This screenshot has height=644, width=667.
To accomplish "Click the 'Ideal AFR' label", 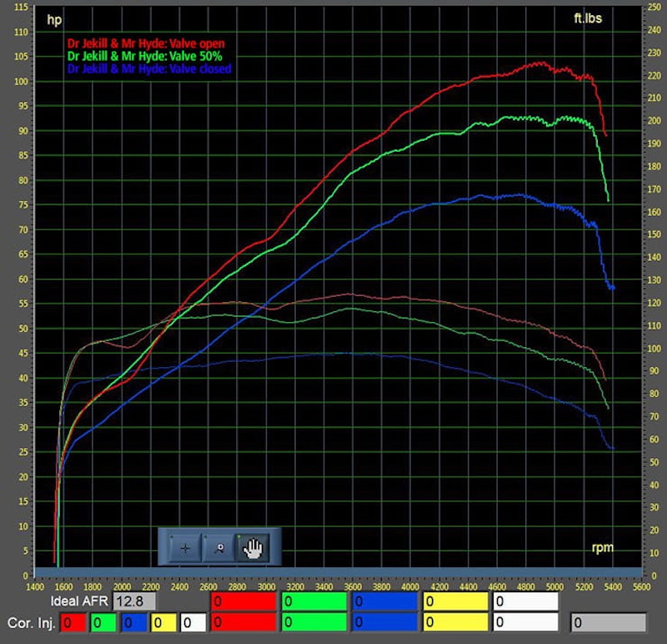I will (x=79, y=601).
